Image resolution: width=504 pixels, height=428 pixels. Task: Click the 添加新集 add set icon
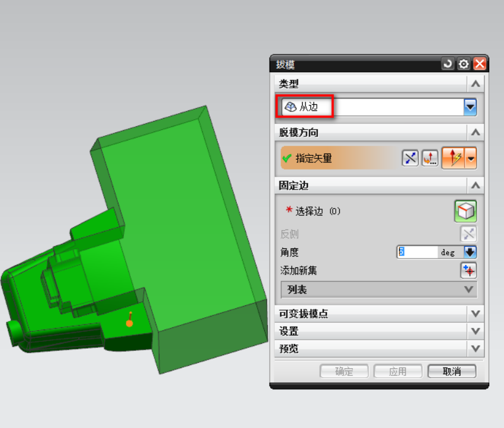click(468, 270)
